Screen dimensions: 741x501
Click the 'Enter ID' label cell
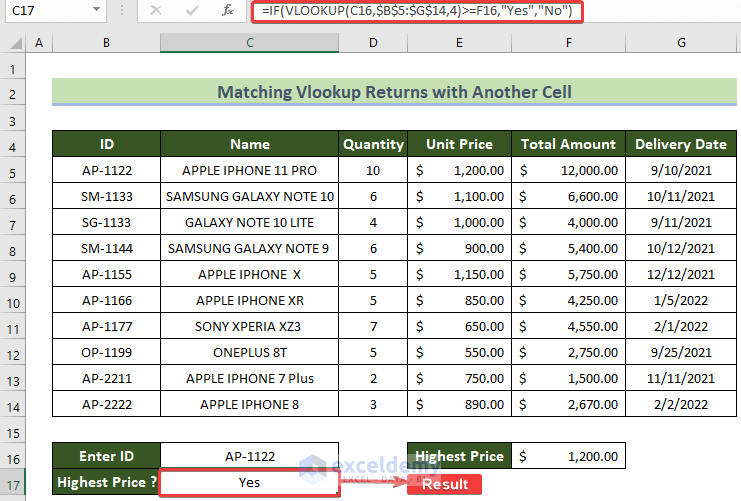(x=106, y=456)
